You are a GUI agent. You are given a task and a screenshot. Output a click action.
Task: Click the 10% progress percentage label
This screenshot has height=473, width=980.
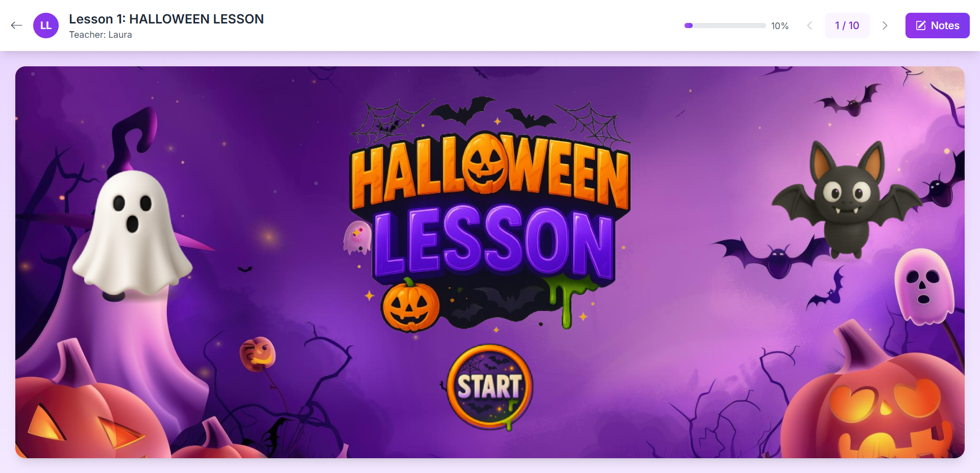pyautogui.click(x=779, y=26)
